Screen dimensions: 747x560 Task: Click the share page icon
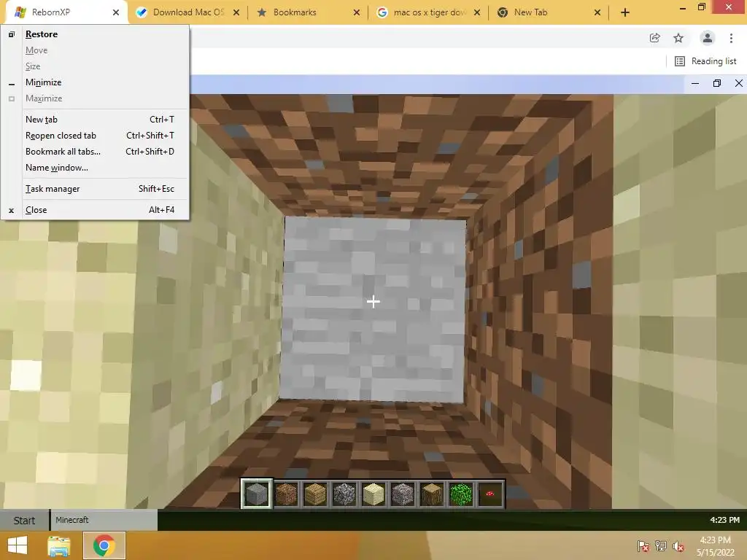point(654,38)
